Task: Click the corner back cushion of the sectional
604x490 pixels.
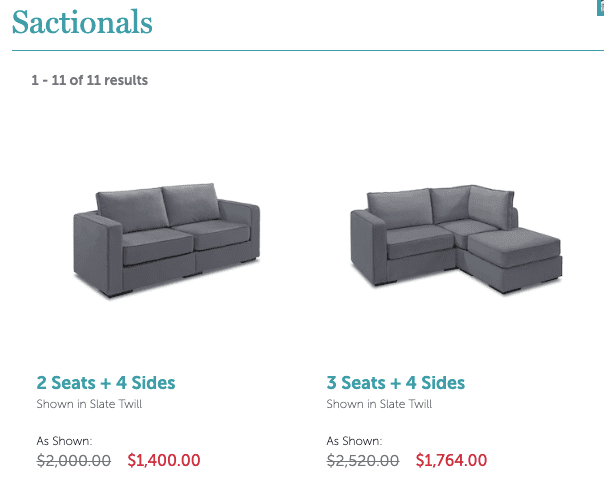Action: [490, 207]
